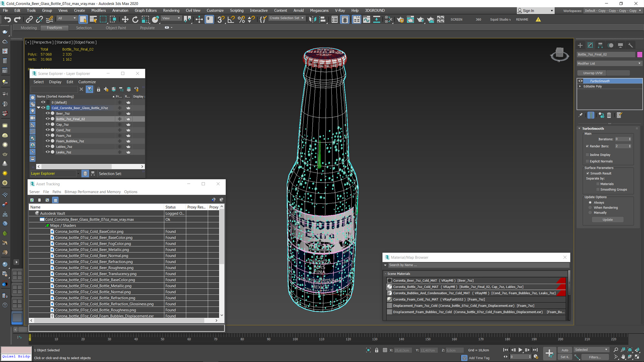
Task: Open the Hierarchy command panel tab
Action: (600, 45)
